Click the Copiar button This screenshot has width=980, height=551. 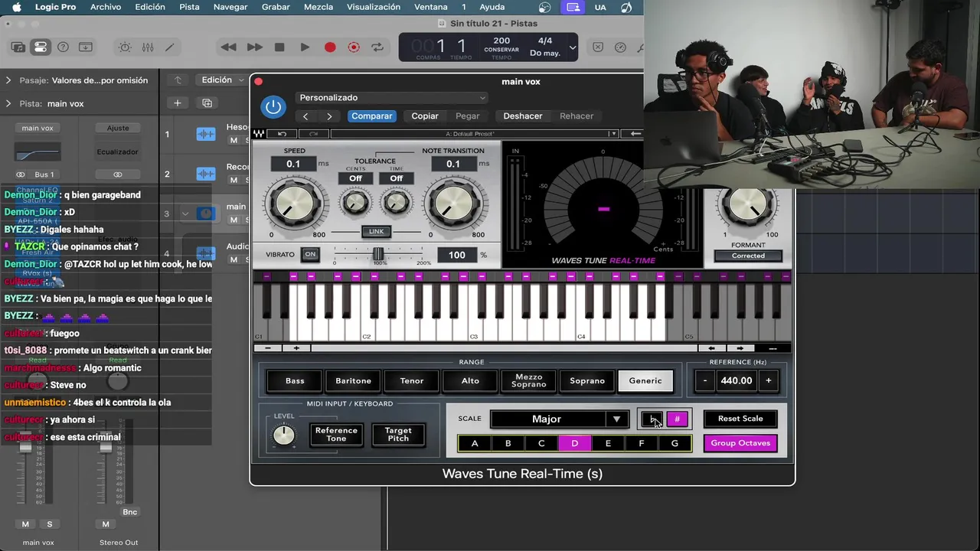(x=425, y=116)
